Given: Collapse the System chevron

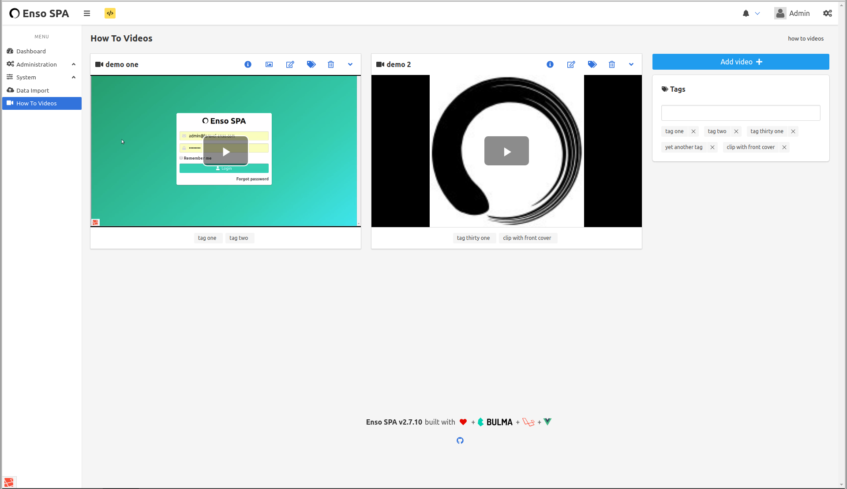Looking at the screenshot, I should (x=73, y=77).
